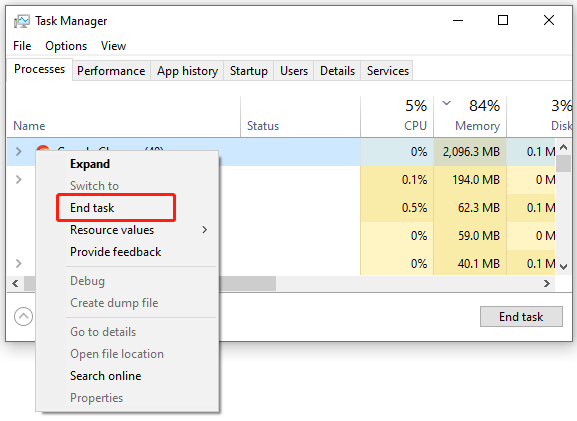Click the horizontal scrollbar left arrow
This screenshot has height=421, width=577.
pos(15,283)
